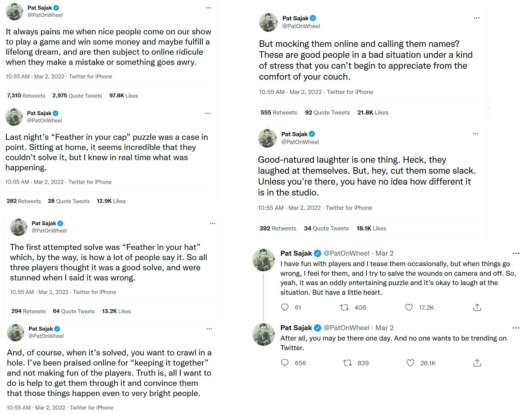Screen dimensions: 532x415
Task: Share the "trending on Twitter" tweet
Action: pyautogui.click(x=477, y=363)
